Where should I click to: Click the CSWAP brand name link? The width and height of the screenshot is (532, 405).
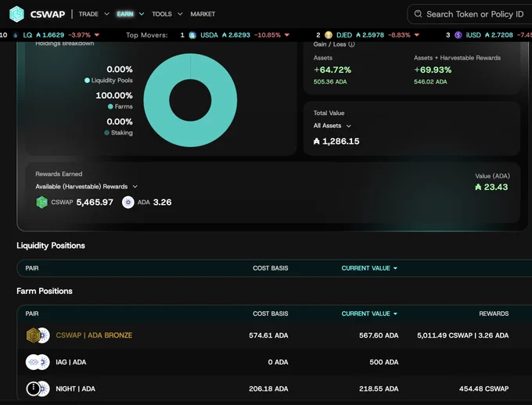point(48,14)
